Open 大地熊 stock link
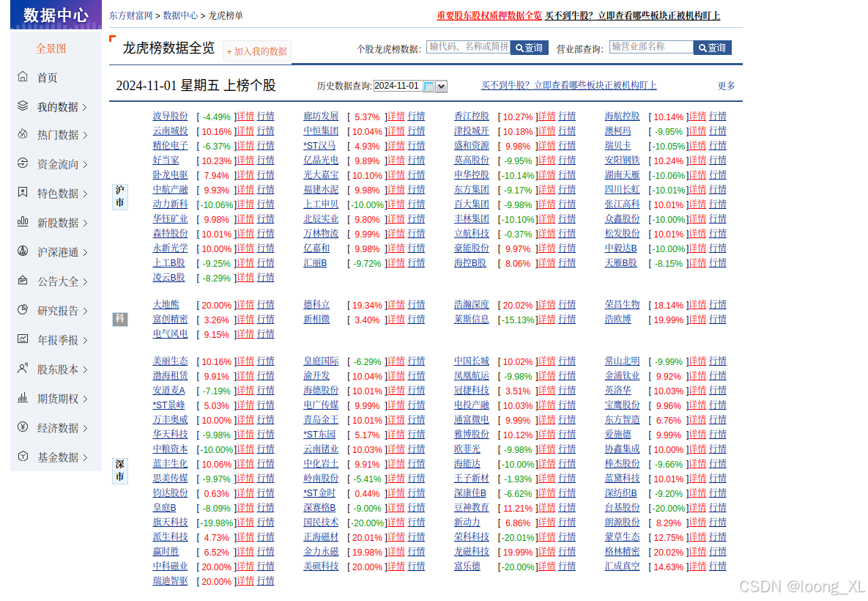 [166, 305]
